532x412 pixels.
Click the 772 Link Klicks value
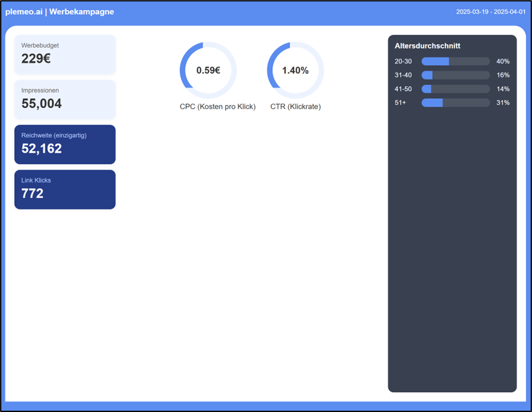pos(31,193)
